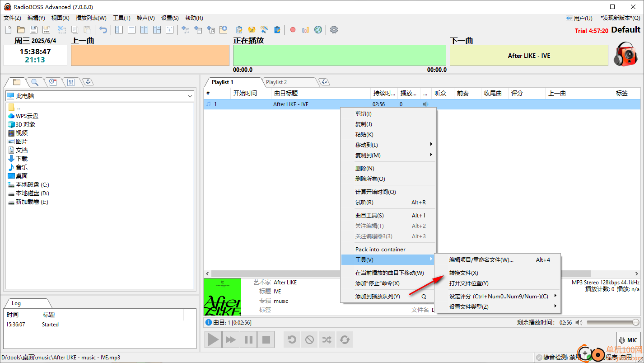
Task: Toggle the MIC microphone button
Action: click(629, 340)
